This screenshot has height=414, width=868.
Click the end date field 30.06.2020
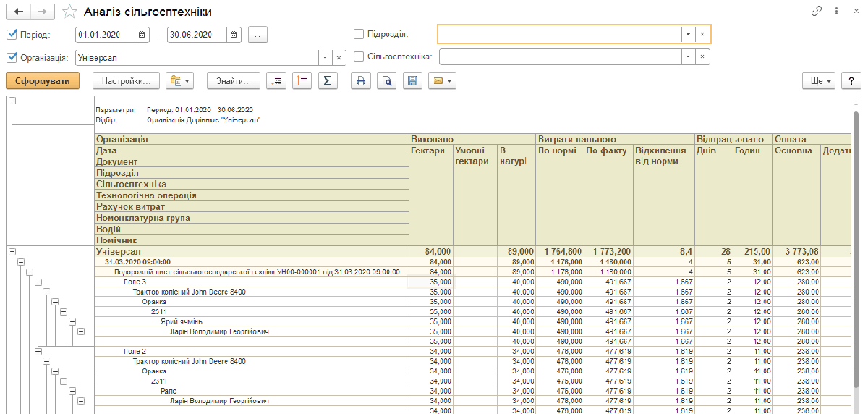[197, 34]
